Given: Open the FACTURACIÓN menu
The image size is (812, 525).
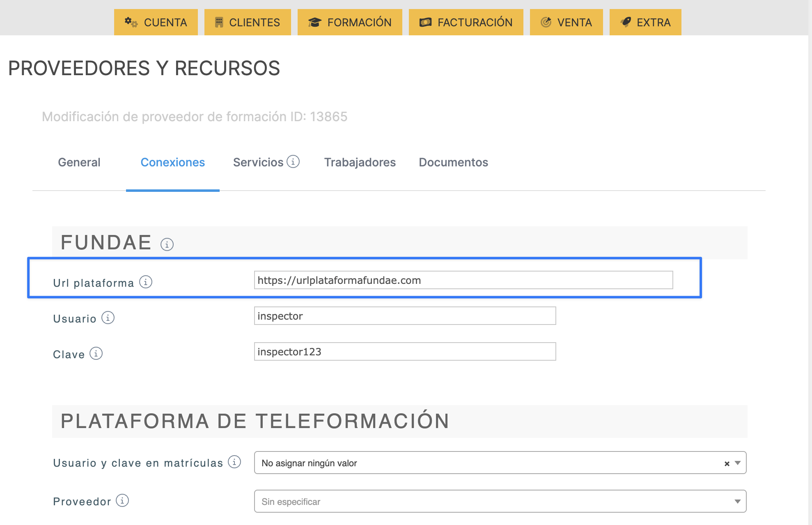Looking at the screenshot, I should coord(466,22).
